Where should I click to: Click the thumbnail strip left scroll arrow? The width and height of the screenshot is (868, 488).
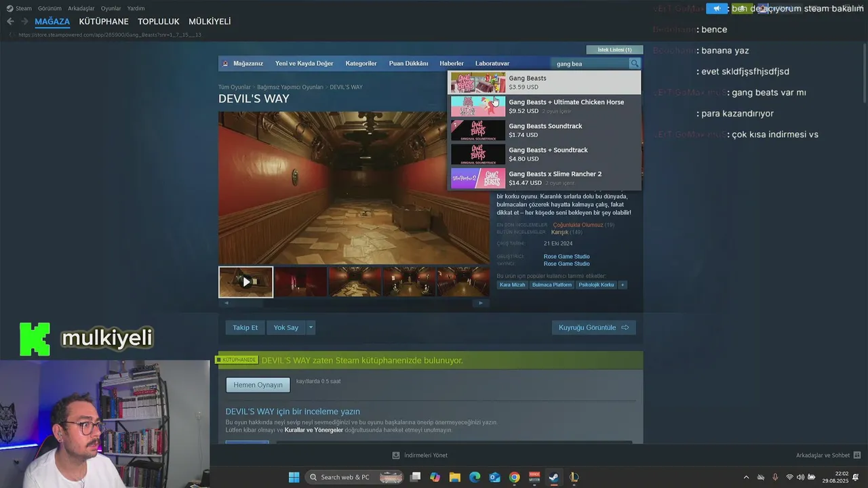click(226, 303)
